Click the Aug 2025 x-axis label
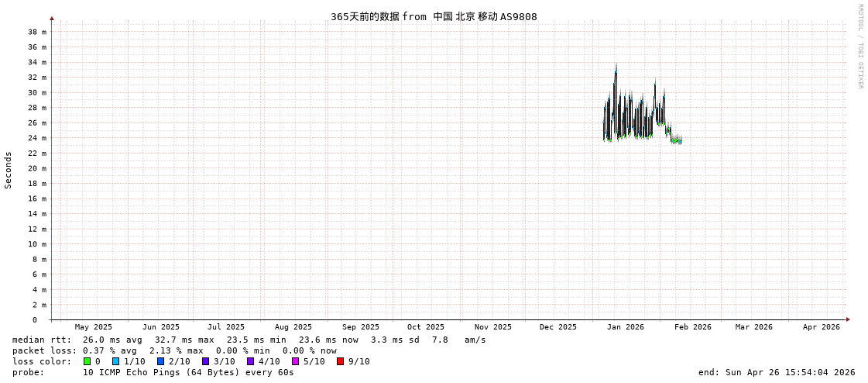 (293, 327)
